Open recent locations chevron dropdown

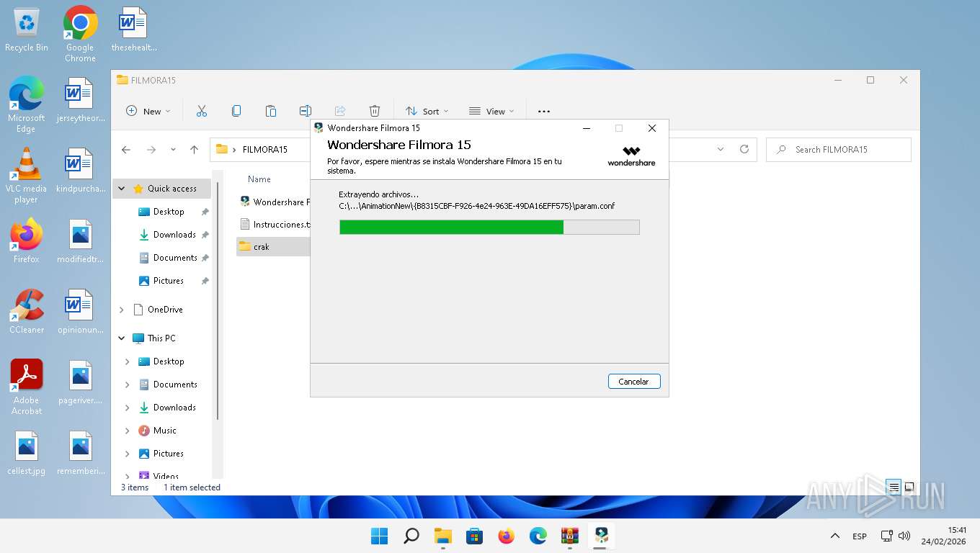coord(173,150)
